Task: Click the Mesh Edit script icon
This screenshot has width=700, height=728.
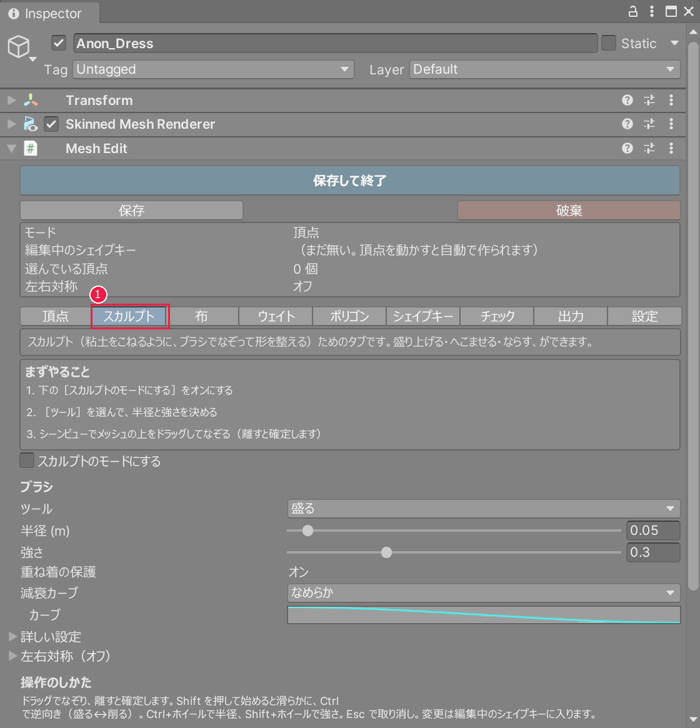Action: (31, 149)
